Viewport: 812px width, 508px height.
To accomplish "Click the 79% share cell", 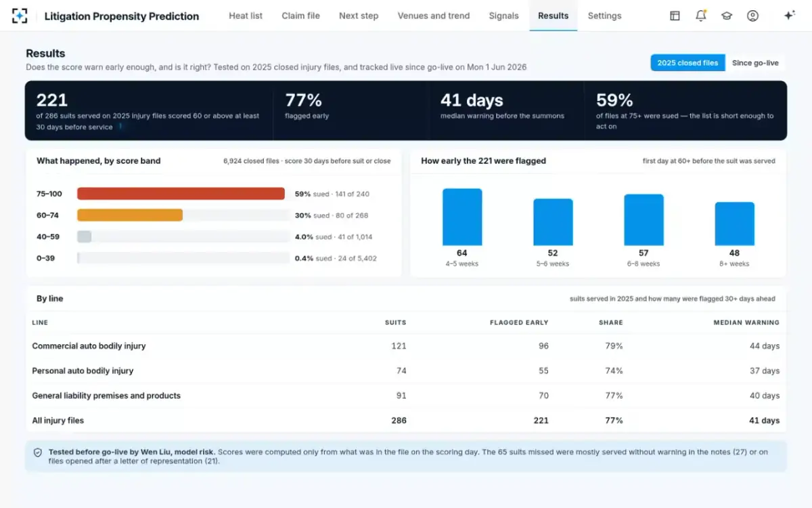I will (x=614, y=346).
